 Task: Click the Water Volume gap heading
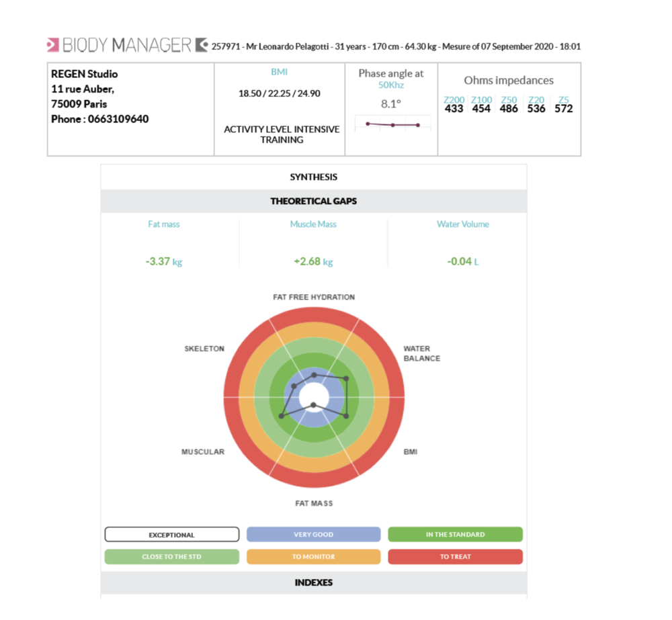463,224
